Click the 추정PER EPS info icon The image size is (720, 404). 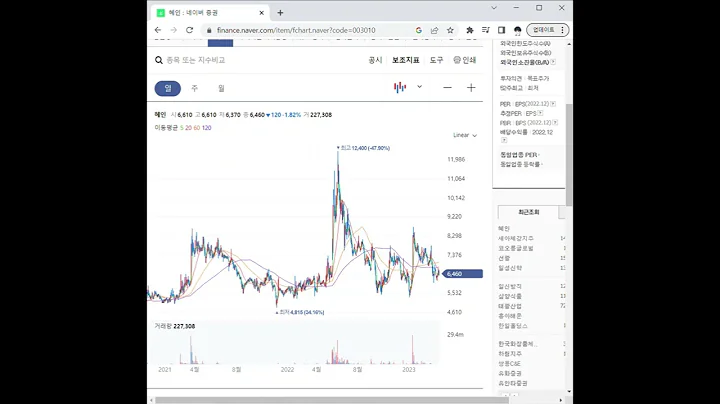540,113
